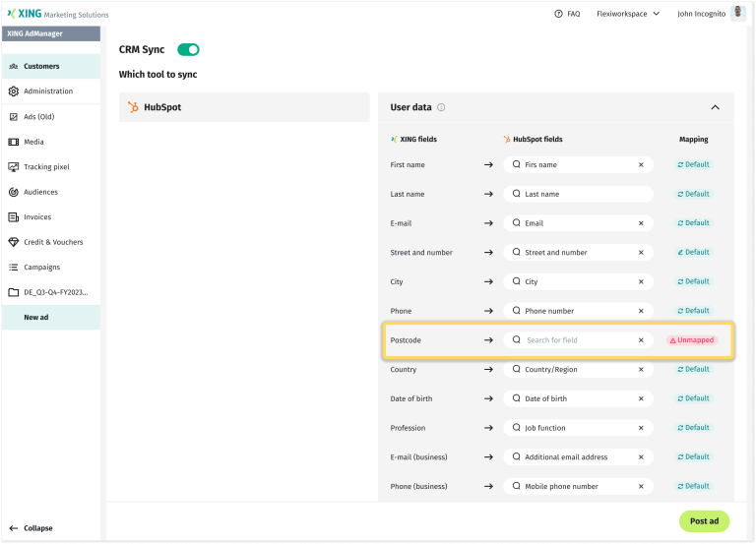
Task: Open Audiences in the sidebar
Action: [40, 192]
